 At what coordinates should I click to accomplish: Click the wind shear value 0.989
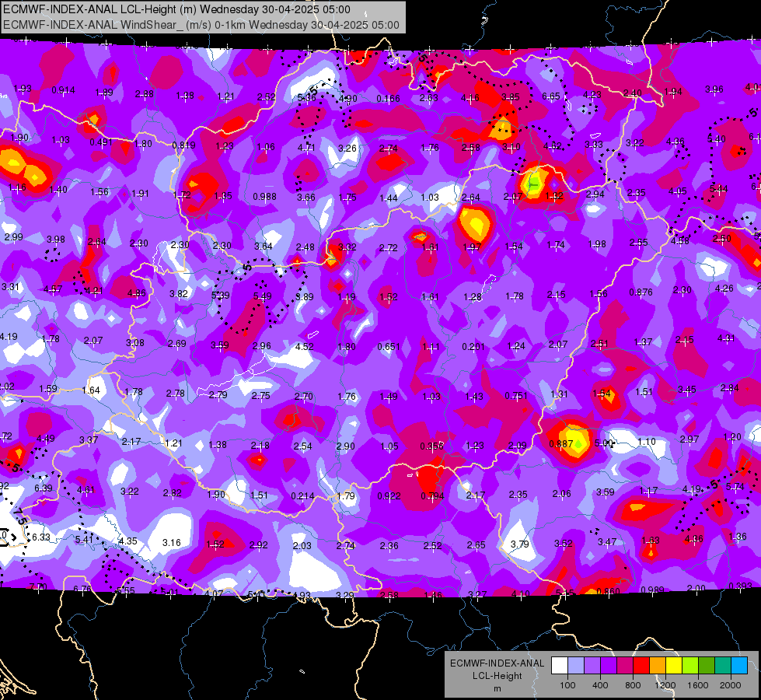click(x=652, y=590)
